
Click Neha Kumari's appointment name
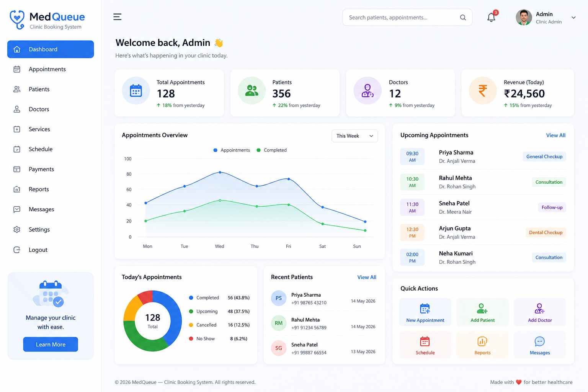pos(456,253)
